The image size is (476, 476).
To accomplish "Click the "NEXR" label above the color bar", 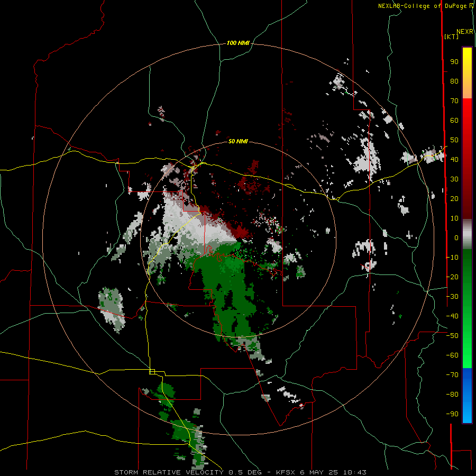I will (465, 32).
